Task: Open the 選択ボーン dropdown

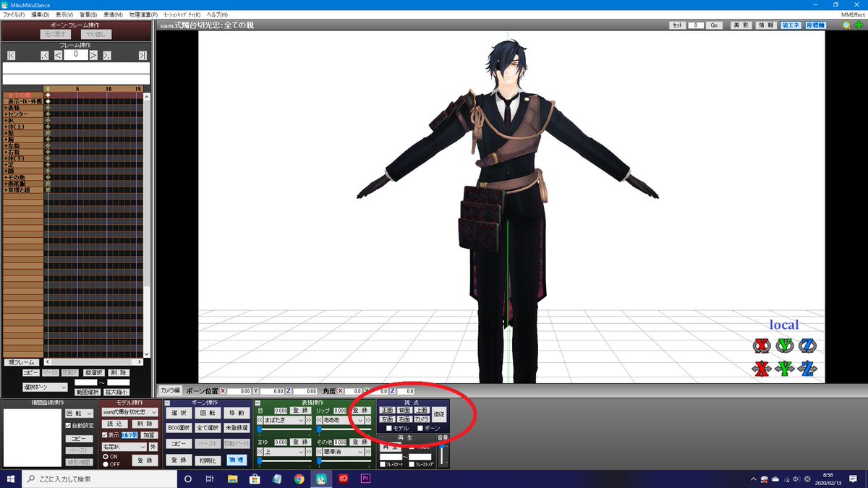Action: (x=45, y=388)
